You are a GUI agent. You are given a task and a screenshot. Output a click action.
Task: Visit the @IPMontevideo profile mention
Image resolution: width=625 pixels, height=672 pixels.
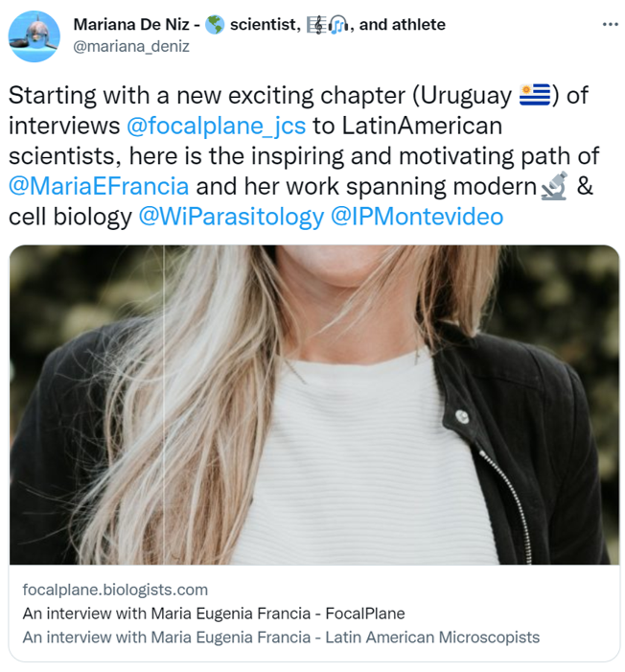click(417, 217)
